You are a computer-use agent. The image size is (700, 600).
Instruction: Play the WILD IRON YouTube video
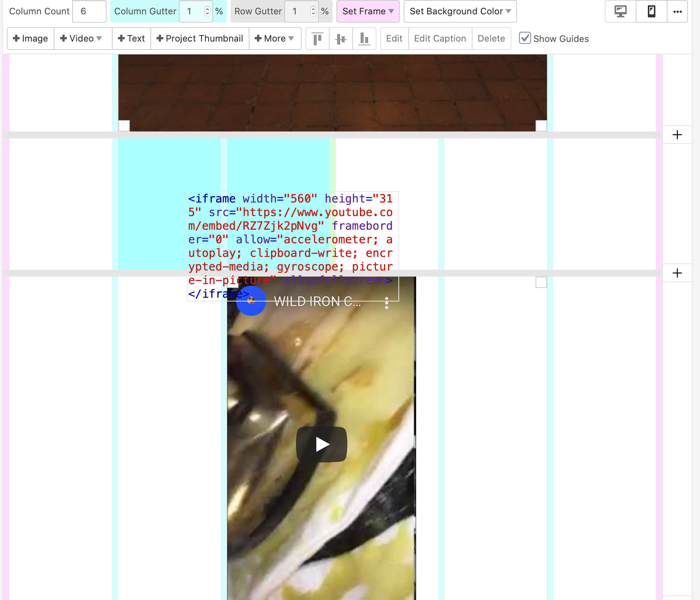coord(321,444)
